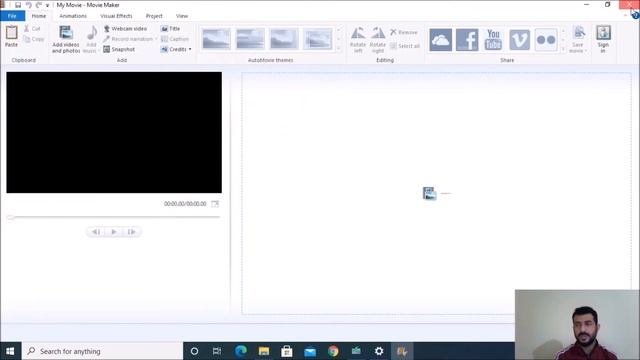640x360 pixels.
Task: Switch to the Project tab
Action: click(x=154, y=16)
